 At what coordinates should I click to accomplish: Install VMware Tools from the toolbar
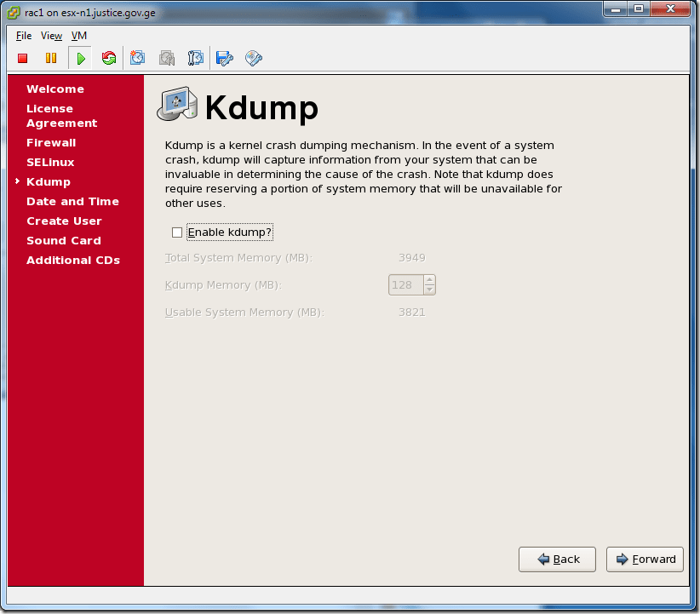click(x=253, y=58)
